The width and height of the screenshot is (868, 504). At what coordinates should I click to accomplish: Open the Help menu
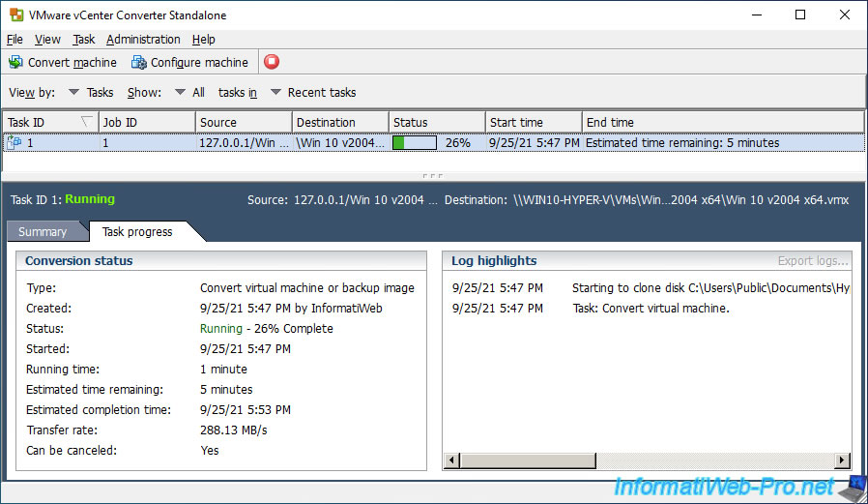tap(204, 40)
